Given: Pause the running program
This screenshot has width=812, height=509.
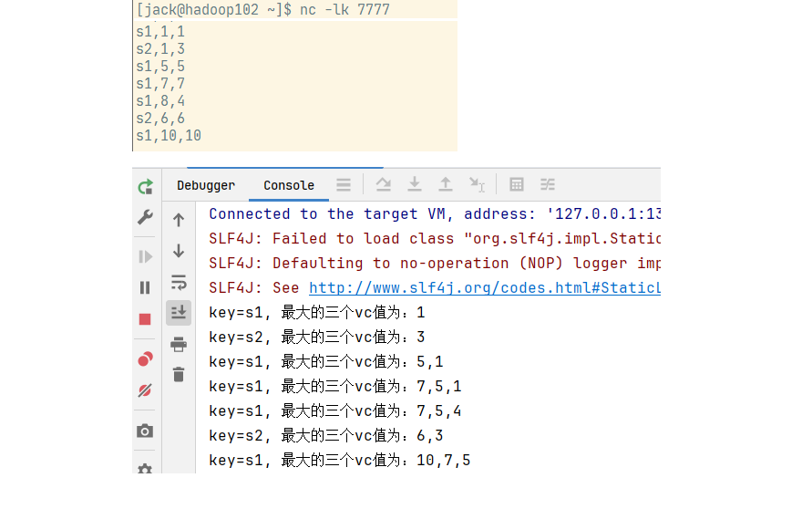Looking at the screenshot, I should click(145, 287).
